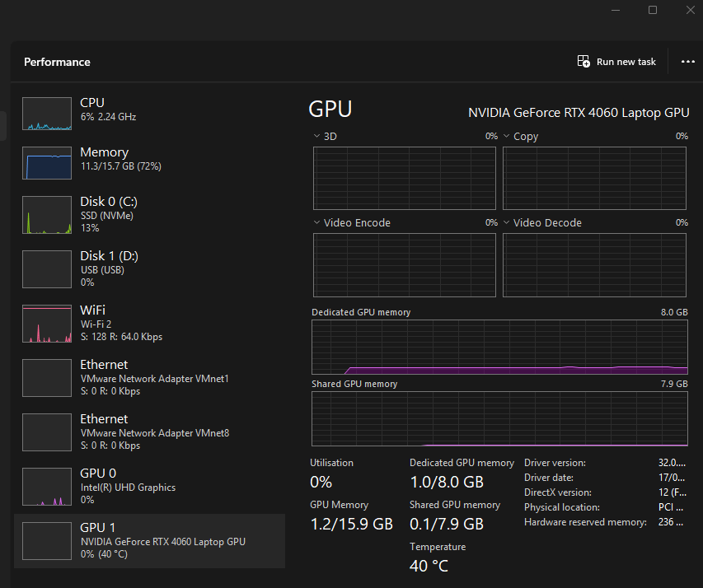Image resolution: width=703 pixels, height=588 pixels.
Task: Click VMware Network Adapter VMnet1 text
Action: [x=155, y=379]
